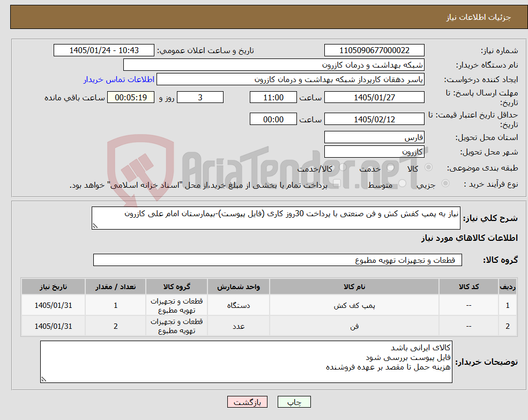This screenshot has width=528, height=420.
Task: Click the validity time field 00:00
Action: [x=273, y=119]
